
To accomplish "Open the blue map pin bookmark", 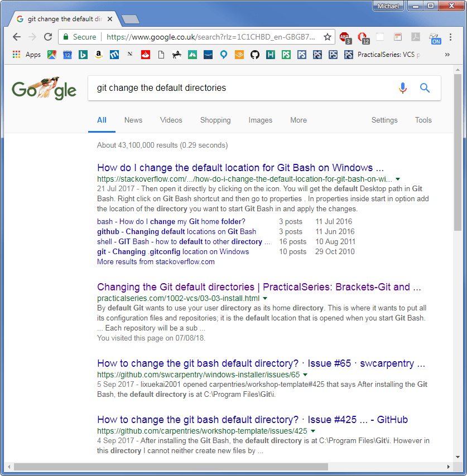I will pyautogui.click(x=224, y=55).
